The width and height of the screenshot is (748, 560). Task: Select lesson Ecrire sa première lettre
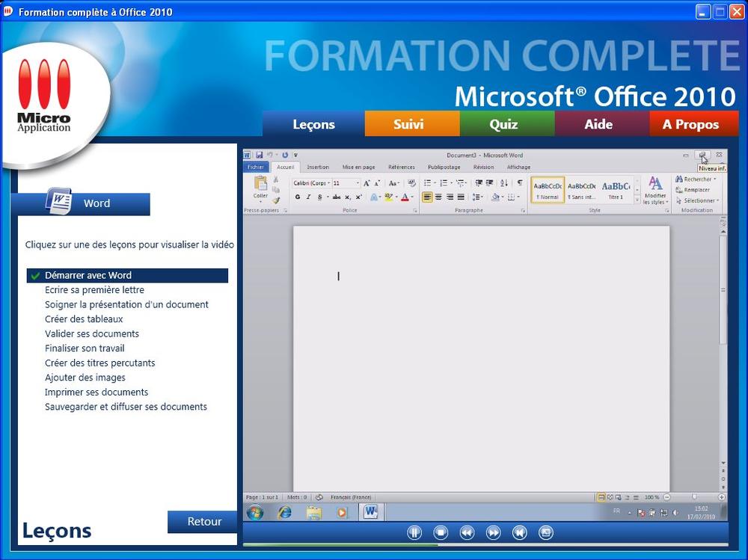[x=94, y=290]
